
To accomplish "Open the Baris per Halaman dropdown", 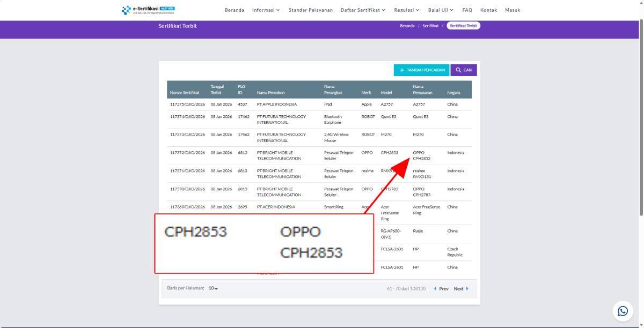I will (x=213, y=288).
